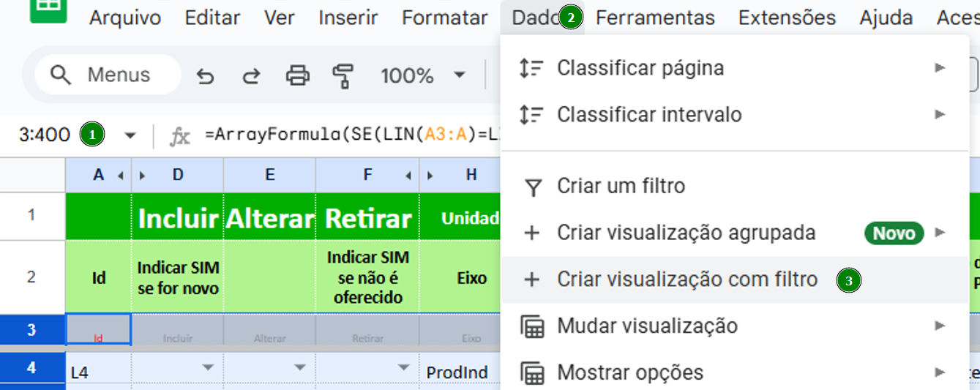
Task: Click the Criar um filtro funnel icon
Action: [x=534, y=187]
